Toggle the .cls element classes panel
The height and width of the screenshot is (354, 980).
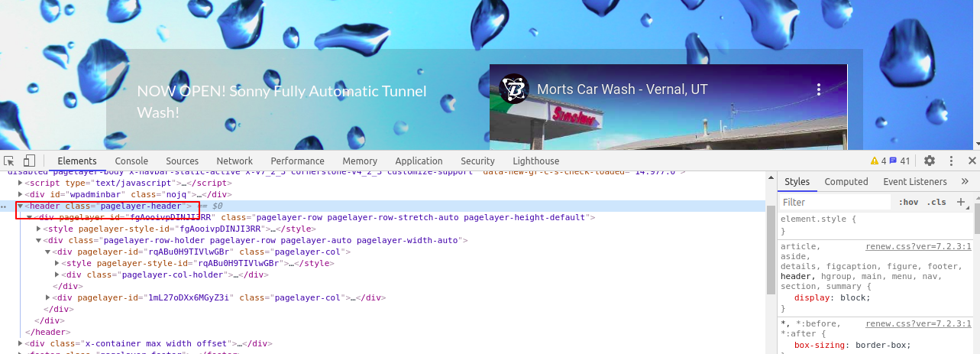(936, 202)
